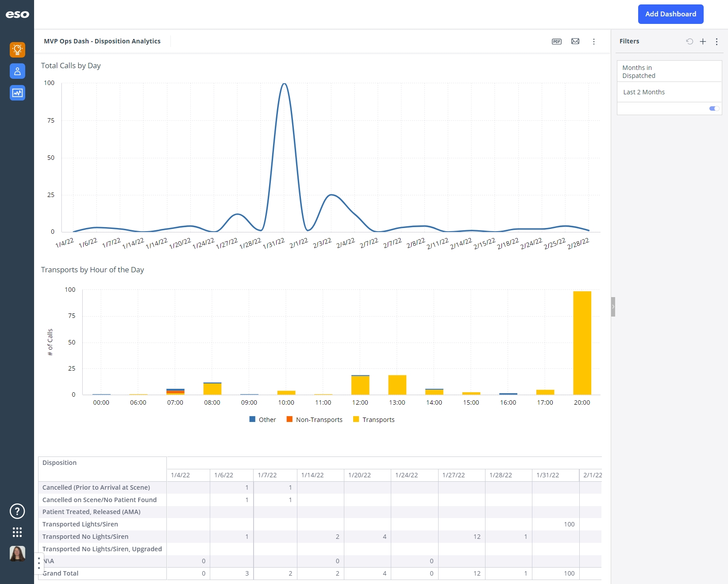Disable the filter toggle switch
Screen dimensions: 728x584
click(x=713, y=108)
